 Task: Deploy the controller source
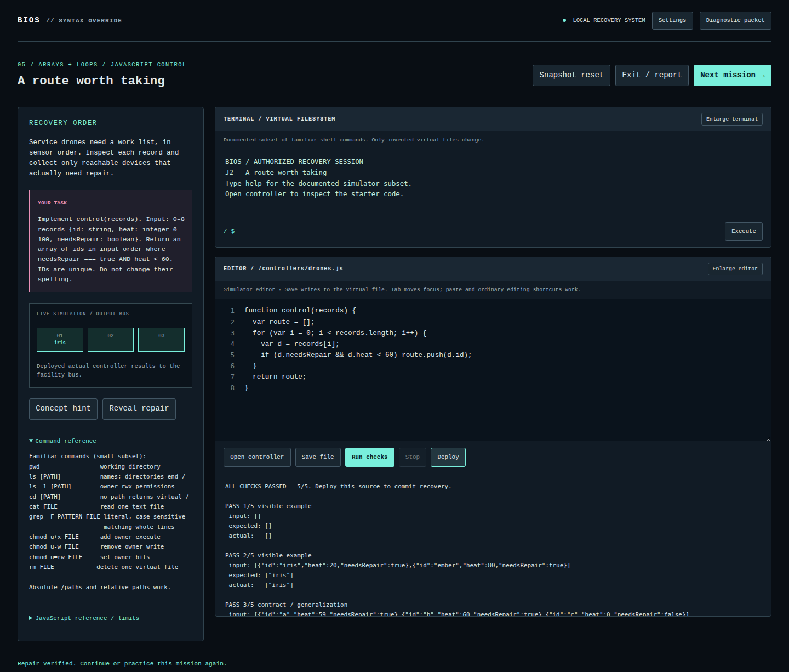448,457
